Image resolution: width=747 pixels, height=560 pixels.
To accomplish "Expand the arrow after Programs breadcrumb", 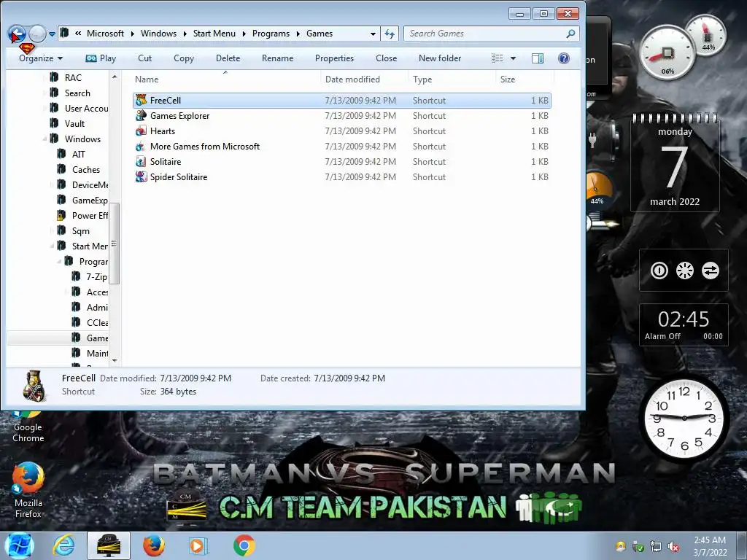I will [298, 34].
